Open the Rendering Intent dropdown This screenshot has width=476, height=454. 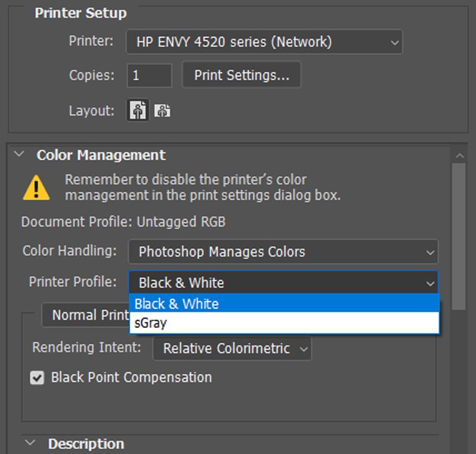[x=232, y=349]
